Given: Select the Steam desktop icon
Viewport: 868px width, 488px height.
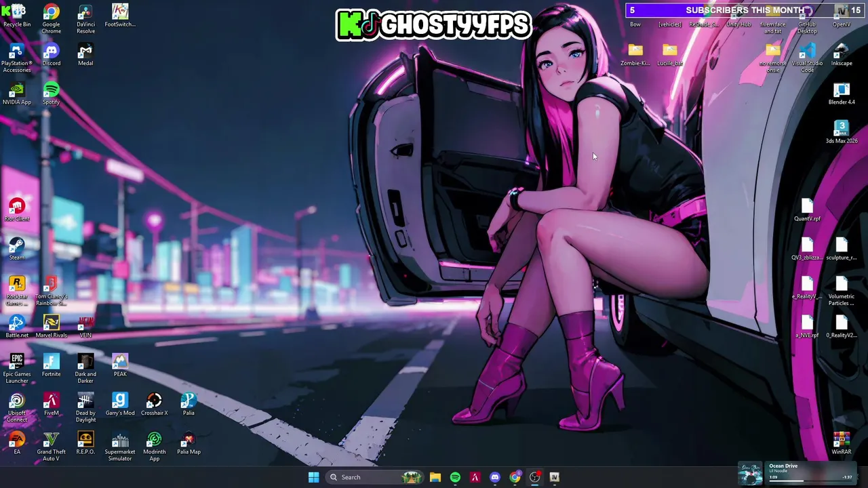Looking at the screenshot, I should (x=17, y=249).
